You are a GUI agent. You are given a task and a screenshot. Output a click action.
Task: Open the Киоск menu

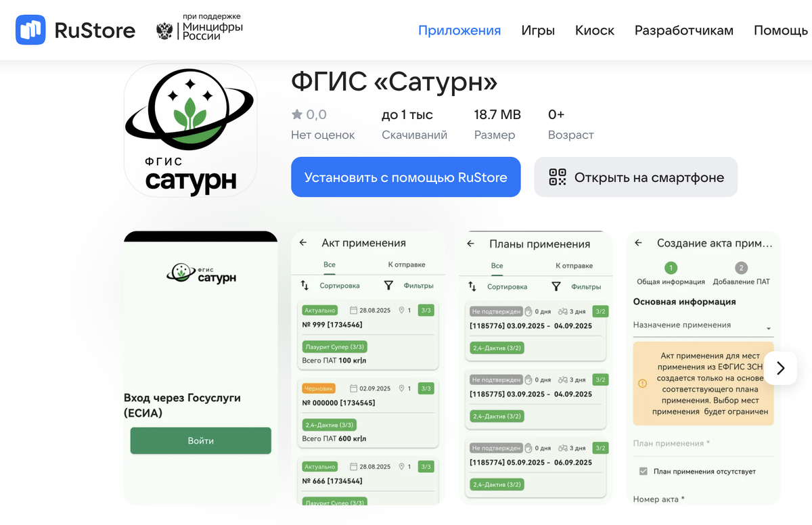[x=595, y=30]
